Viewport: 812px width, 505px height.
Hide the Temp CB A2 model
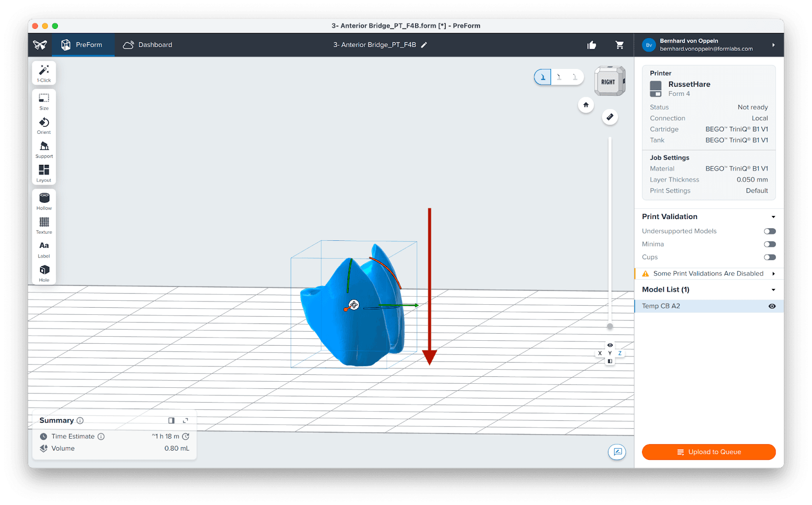[x=772, y=306]
